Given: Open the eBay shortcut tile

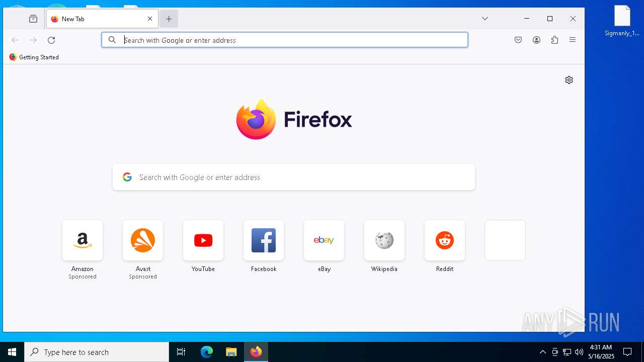Looking at the screenshot, I should 324,240.
